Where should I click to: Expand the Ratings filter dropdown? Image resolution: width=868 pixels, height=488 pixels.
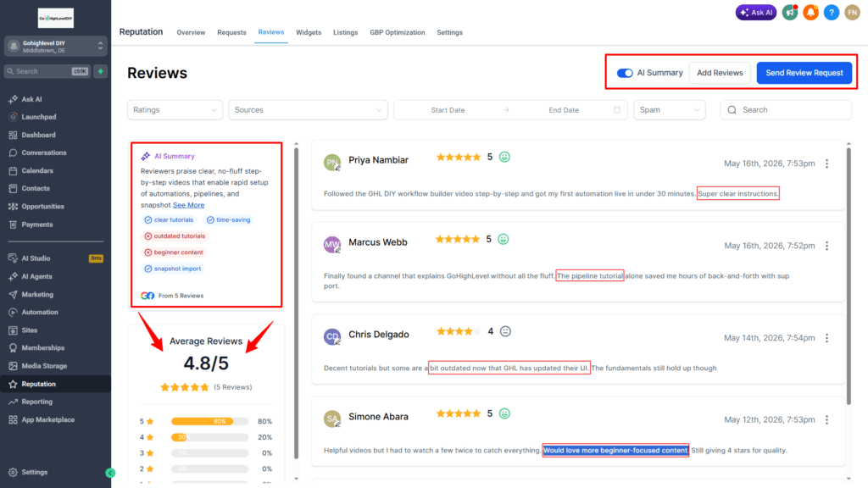click(x=175, y=110)
